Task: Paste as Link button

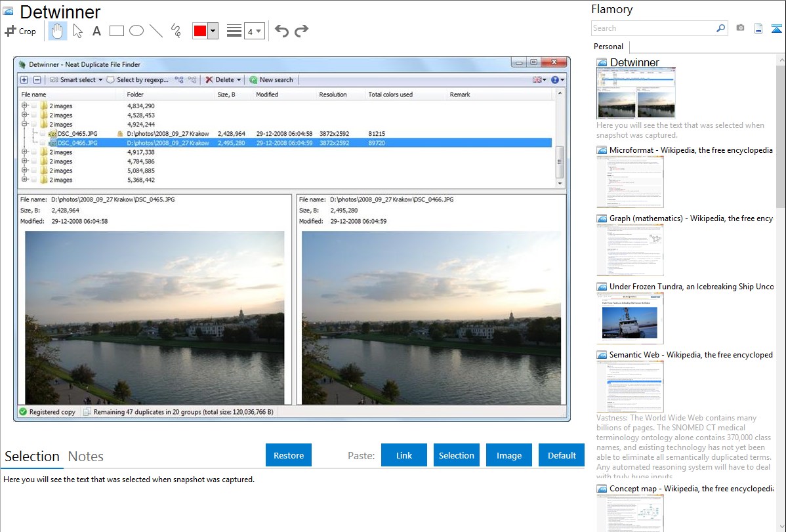Action: pos(404,455)
